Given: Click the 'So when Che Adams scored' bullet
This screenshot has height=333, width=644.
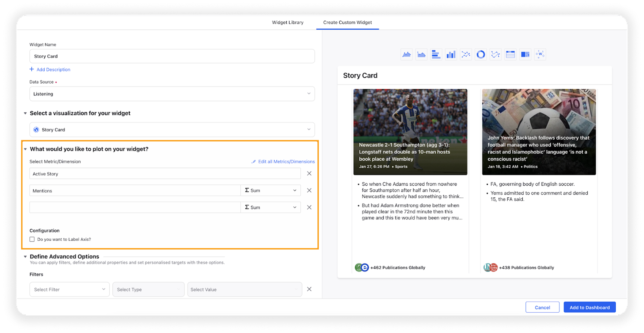Looking at the screenshot, I should tap(412, 190).
